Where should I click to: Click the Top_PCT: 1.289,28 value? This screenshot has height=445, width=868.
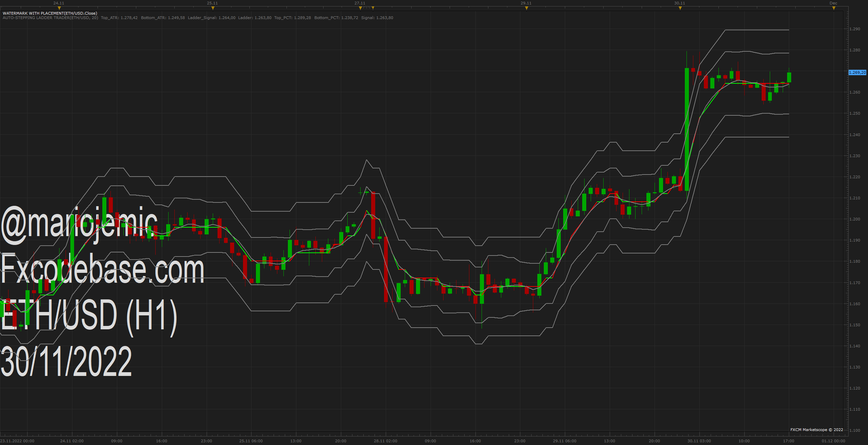[293, 18]
